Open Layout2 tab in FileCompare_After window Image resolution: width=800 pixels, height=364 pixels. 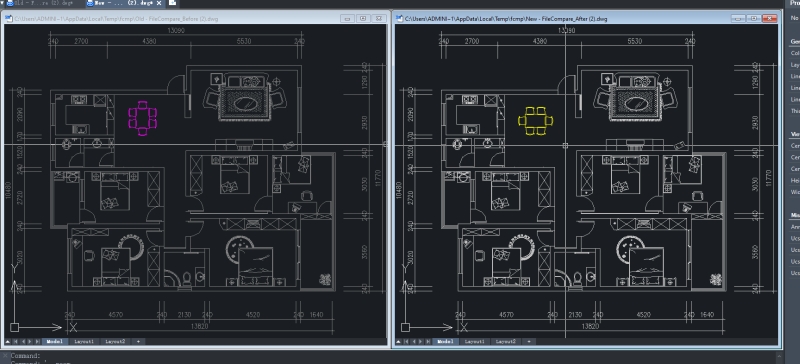tap(506, 342)
